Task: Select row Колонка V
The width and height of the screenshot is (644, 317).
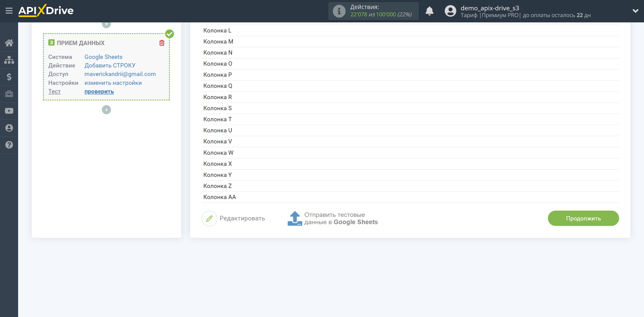Action: tap(410, 142)
